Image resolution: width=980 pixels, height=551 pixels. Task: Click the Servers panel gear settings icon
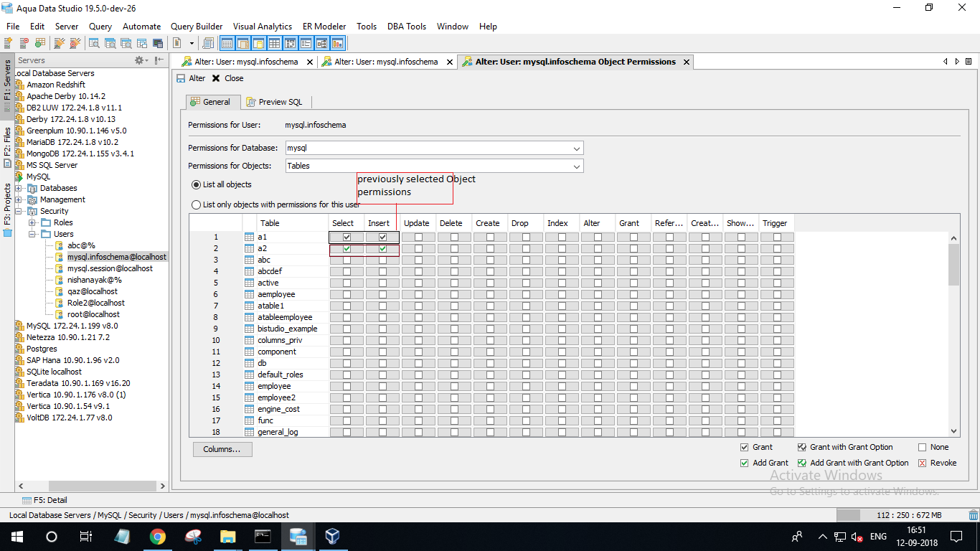[x=141, y=60]
